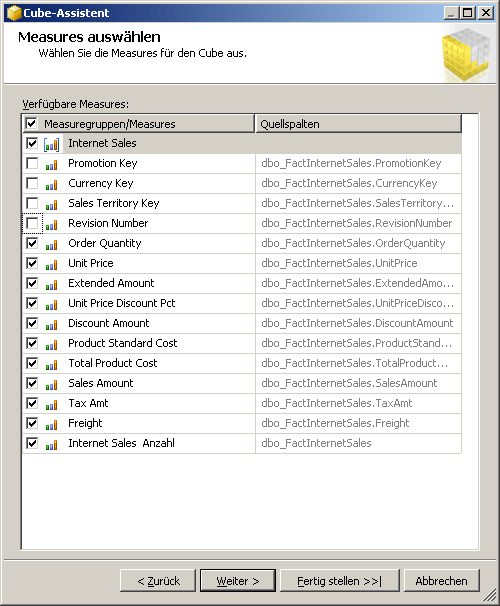500x606 pixels.
Task: Uncheck the Order Quantity checkbox
Action: click(x=32, y=243)
